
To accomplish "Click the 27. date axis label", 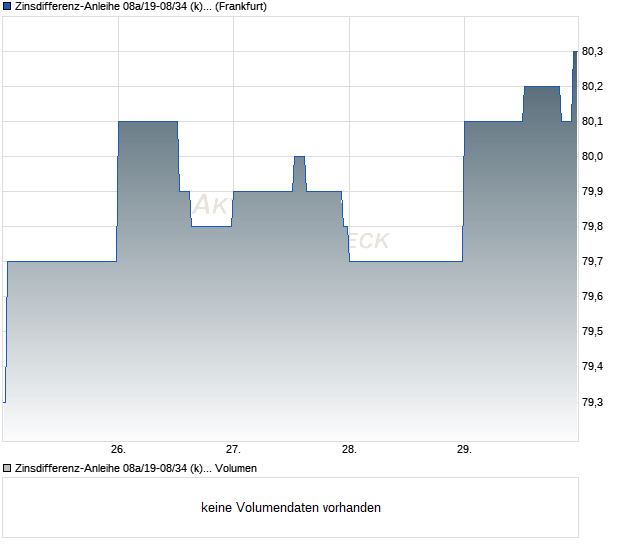I will [233, 449].
